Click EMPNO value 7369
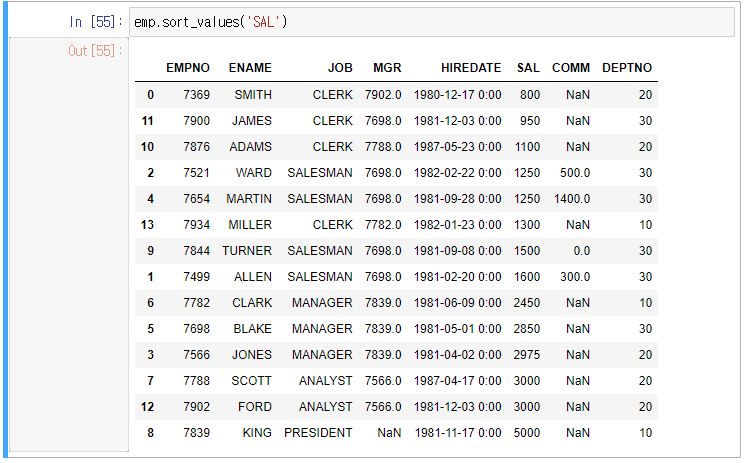745x463 pixels. 196,95
